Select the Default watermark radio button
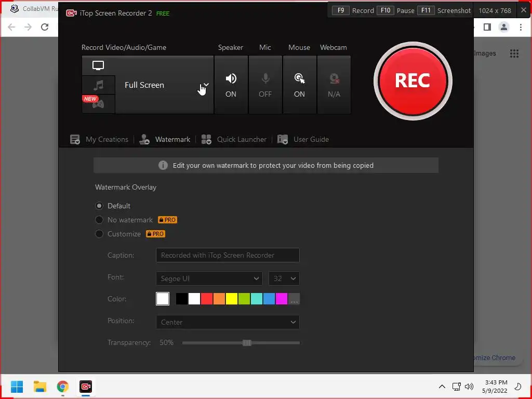The height and width of the screenshot is (399, 532). click(99, 206)
